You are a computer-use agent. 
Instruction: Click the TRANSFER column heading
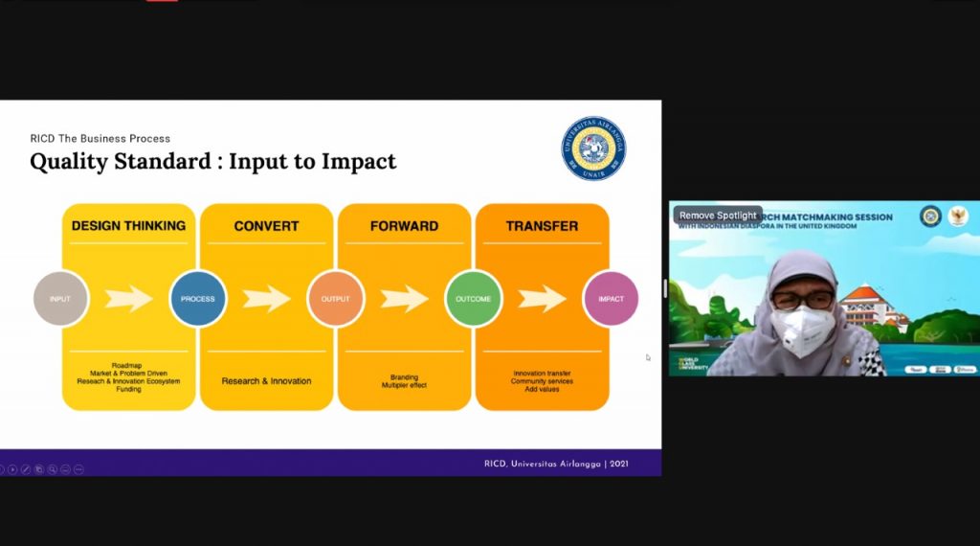pyautogui.click(x=542, y=226)
